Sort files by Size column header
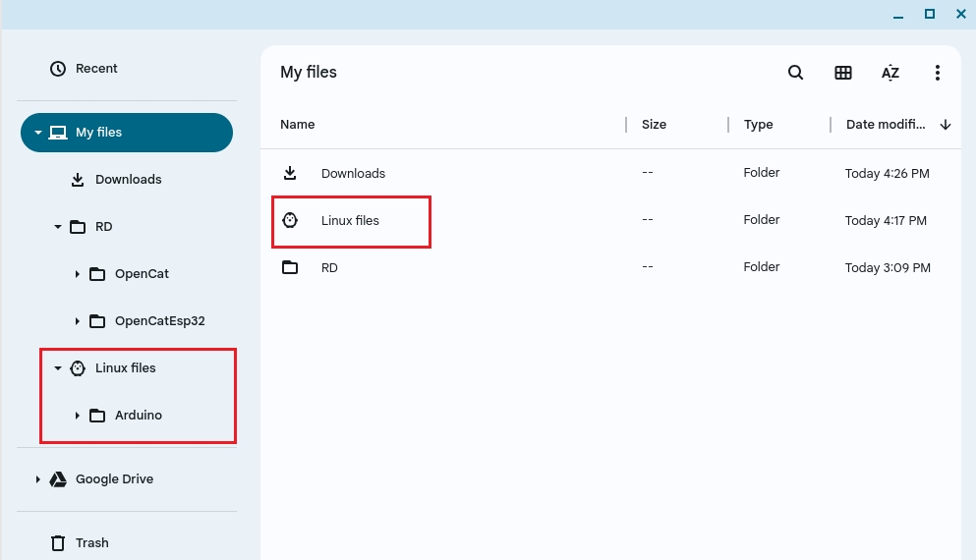Viewport: 976px width, 560px height. (x=654, y=125)
